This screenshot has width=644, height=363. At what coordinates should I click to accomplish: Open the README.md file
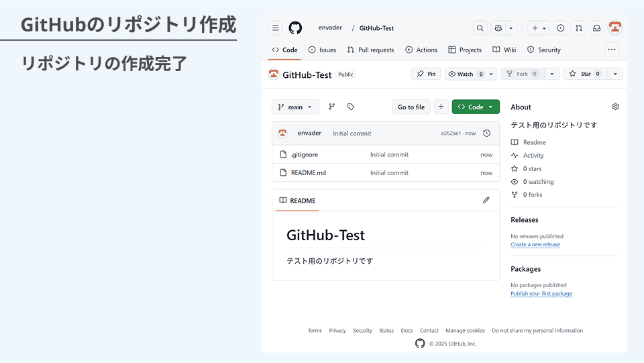click(309, 173)
